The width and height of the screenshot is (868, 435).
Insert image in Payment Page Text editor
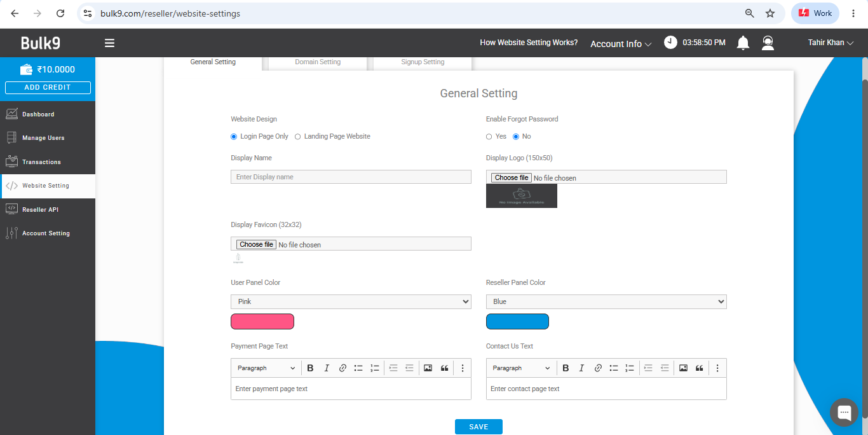pos(428,368)
